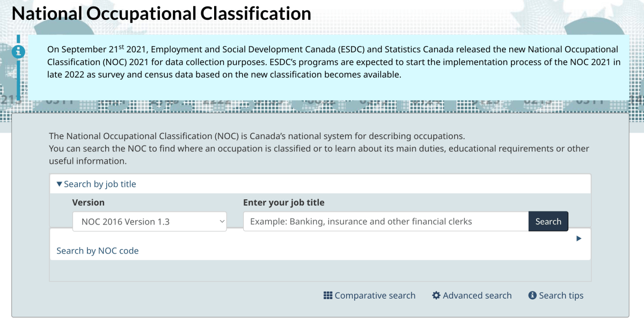Click the circled i icon near Search tips

[x=532, y=295]
